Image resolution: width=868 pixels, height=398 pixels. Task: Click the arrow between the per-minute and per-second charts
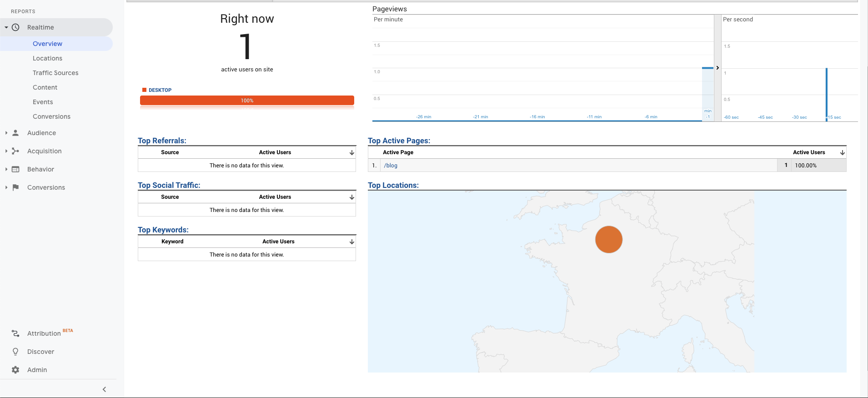point(717,68)
